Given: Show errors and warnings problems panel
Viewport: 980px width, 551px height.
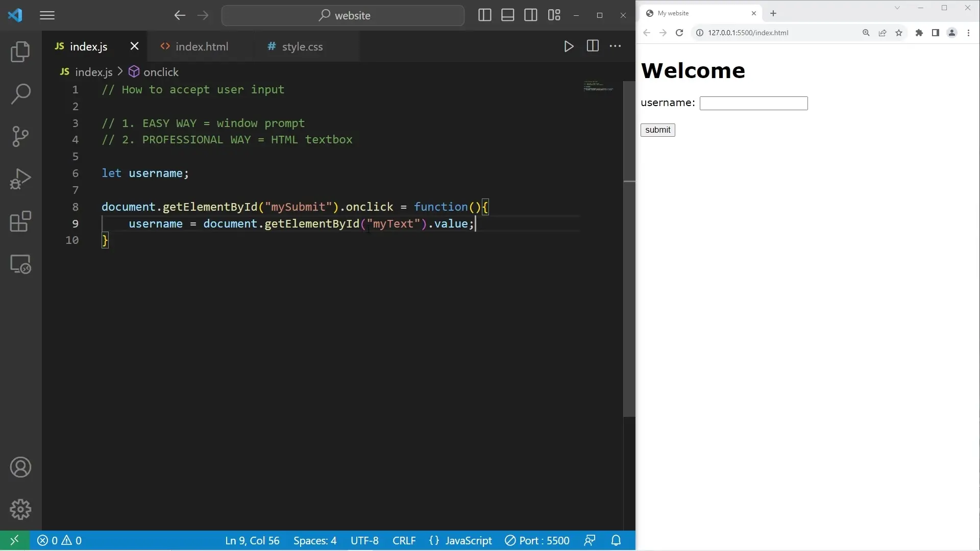Looking at the screenshot, I should [x=59, y=540].
